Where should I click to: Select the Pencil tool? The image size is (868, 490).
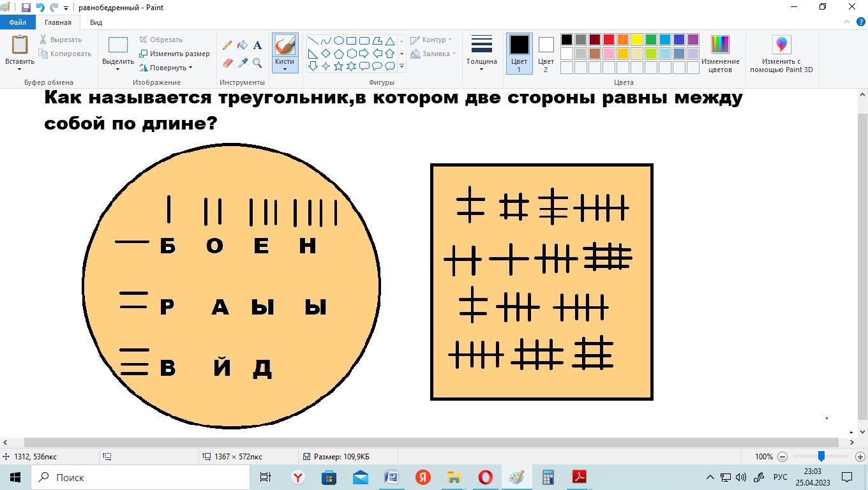pyautogui.click(x=227, y=45)
